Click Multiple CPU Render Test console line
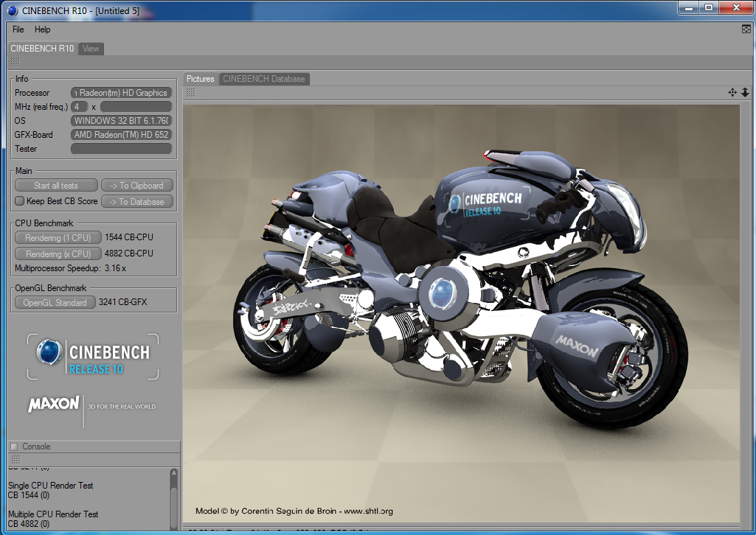This screenshot has width=756, height=535. pos(53,514)
